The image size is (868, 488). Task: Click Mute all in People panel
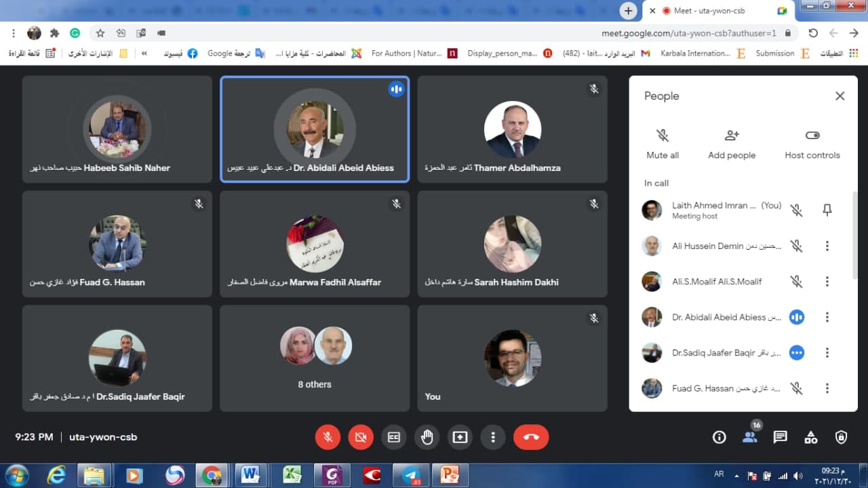tap(663, 144)
